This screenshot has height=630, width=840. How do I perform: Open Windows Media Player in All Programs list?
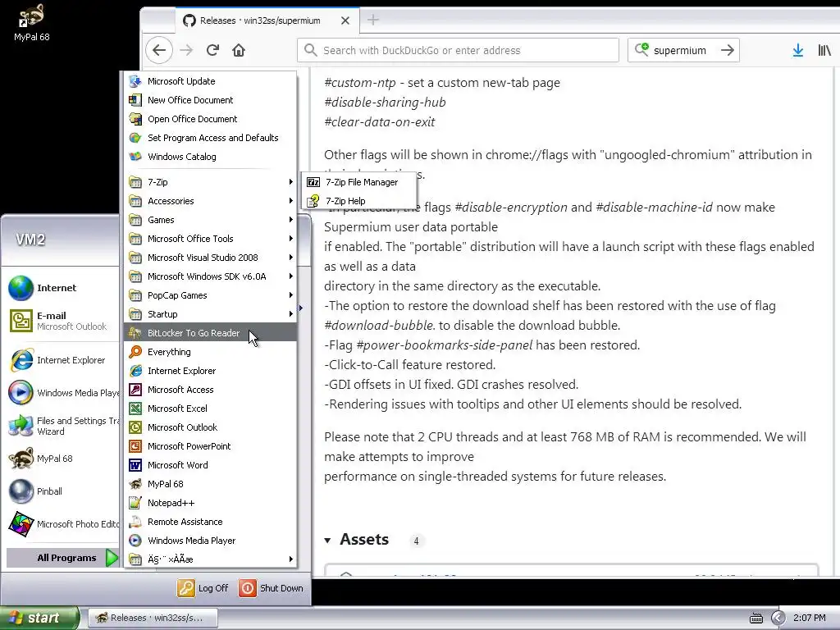[211, 541]
